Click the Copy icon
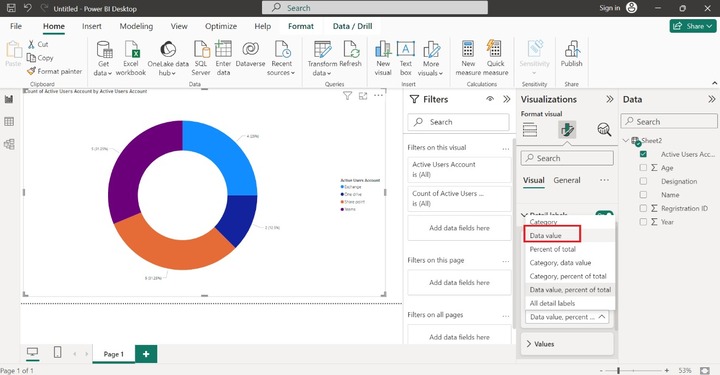 (31, 58)
